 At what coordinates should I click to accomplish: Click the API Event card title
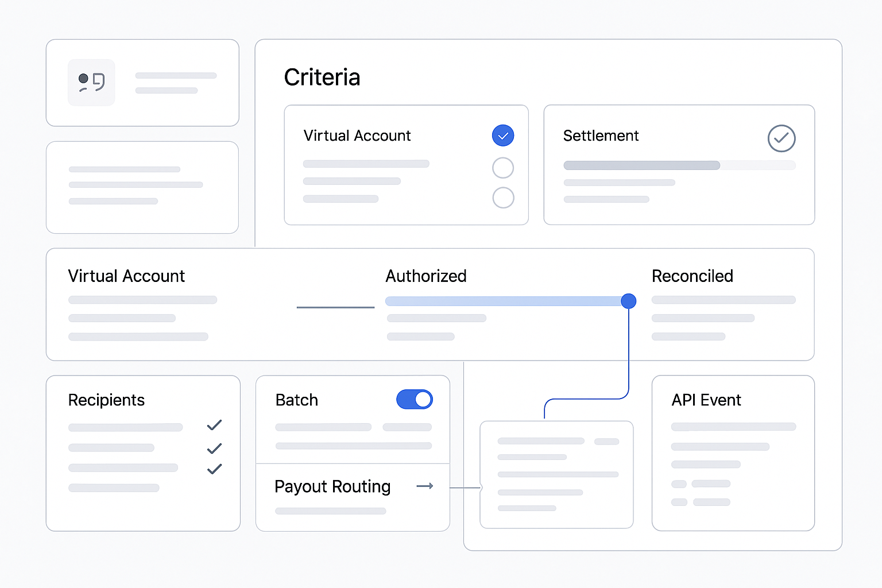pos(706,400)
